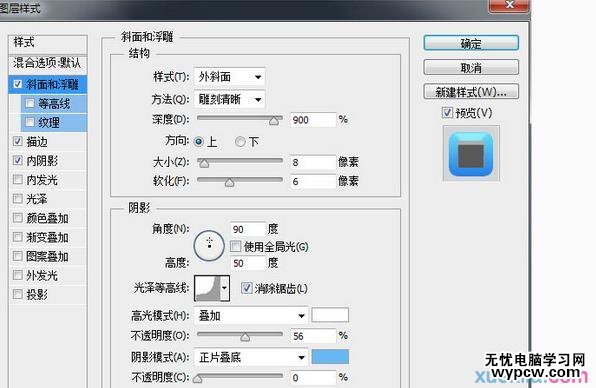Click the shadow 不透明度(C) slider handle
The width and height of the screenshot is (596, 388).
198,378
